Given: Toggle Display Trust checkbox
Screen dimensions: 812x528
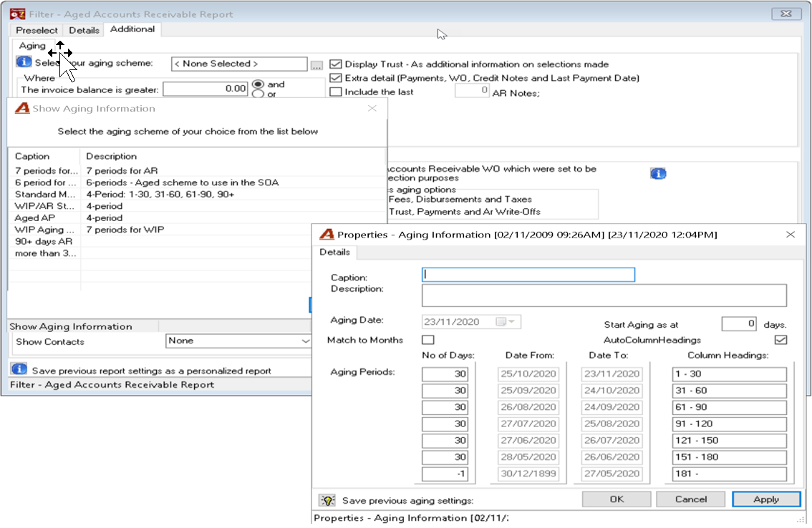Looking at the screenshot, I should (336, 64).
